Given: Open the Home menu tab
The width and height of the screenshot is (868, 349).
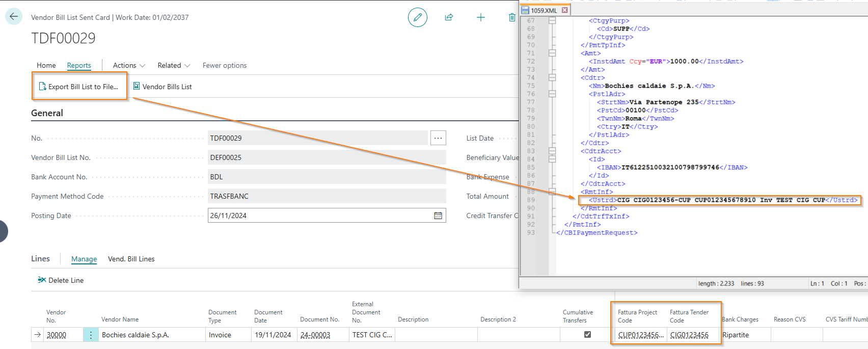Looking at the screenshot, I should click(x=46, y=65).
